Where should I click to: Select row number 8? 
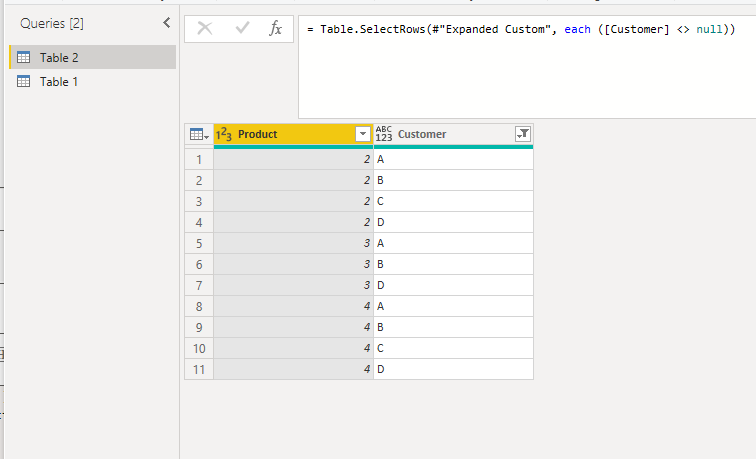pos(199,306)
